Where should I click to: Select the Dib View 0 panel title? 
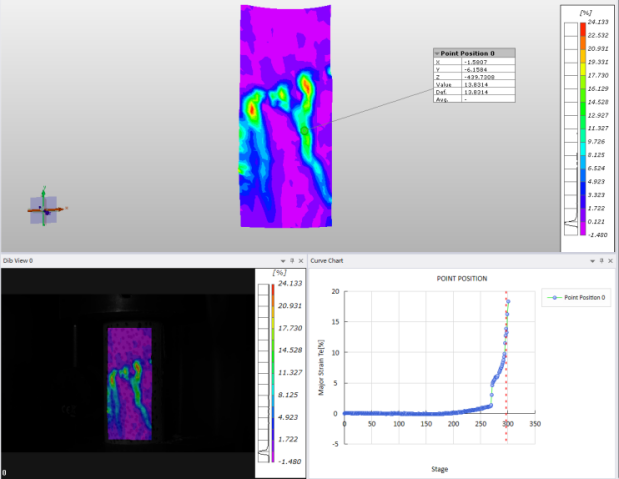(18, 260)
